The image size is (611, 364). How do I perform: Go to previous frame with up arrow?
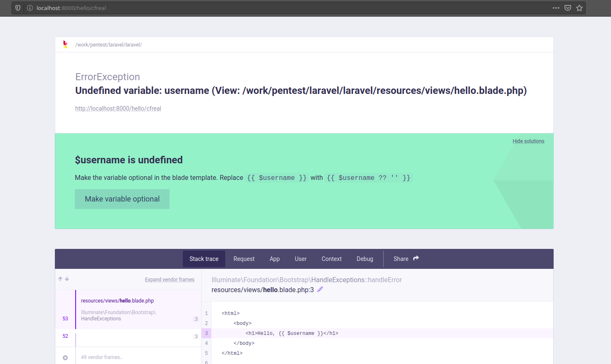pos(60,279)
